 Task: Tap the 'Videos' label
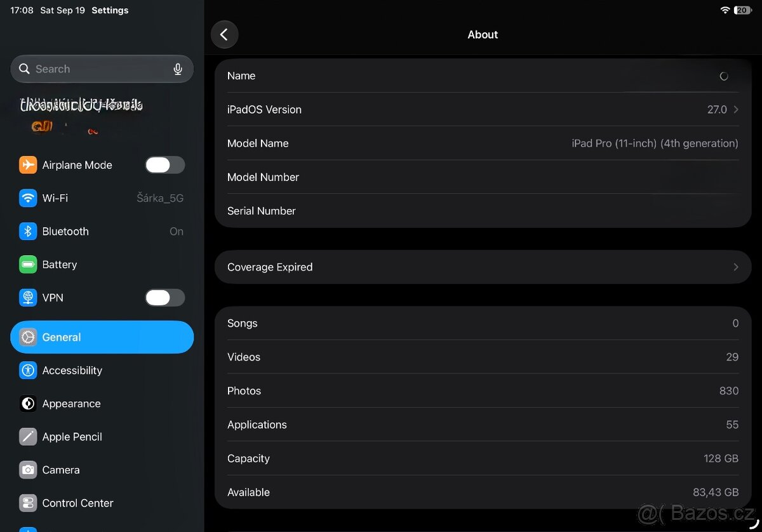pos(244,357)
